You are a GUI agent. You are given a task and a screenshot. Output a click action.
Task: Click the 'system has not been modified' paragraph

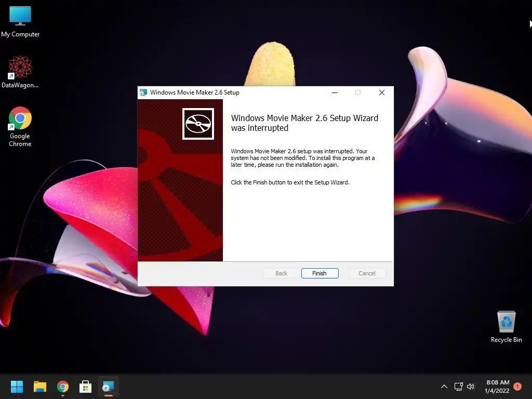pos(303,158)
